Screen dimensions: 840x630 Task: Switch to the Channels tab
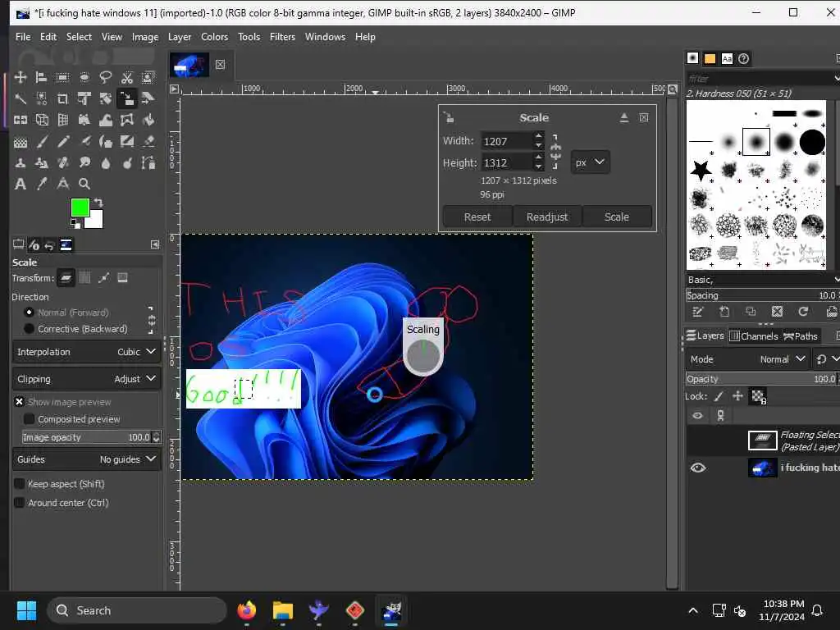point(753,336)
